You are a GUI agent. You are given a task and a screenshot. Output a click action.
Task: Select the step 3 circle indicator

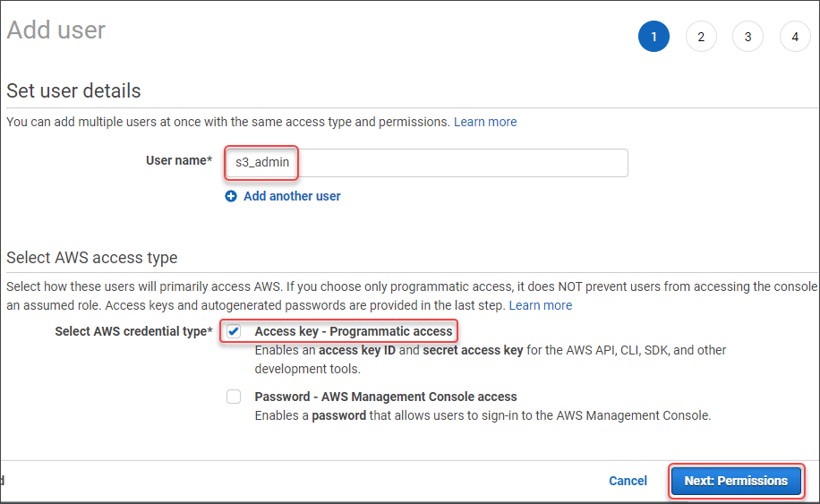coord(747,37)
